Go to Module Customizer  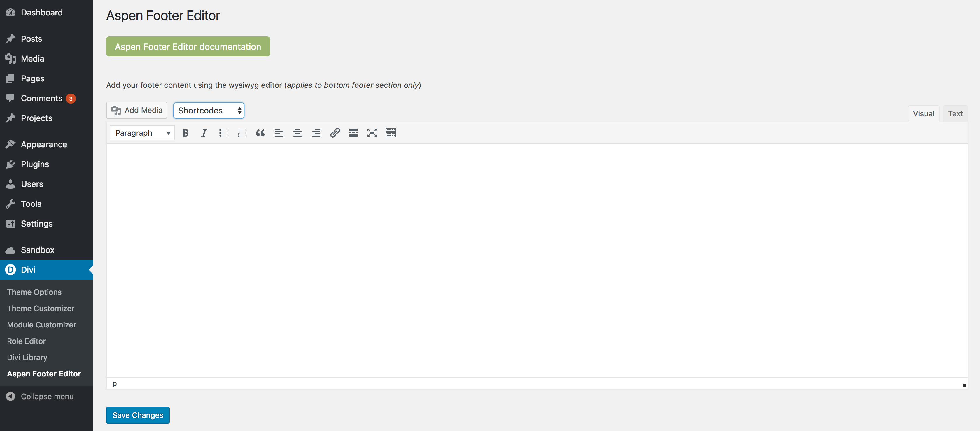41,325
